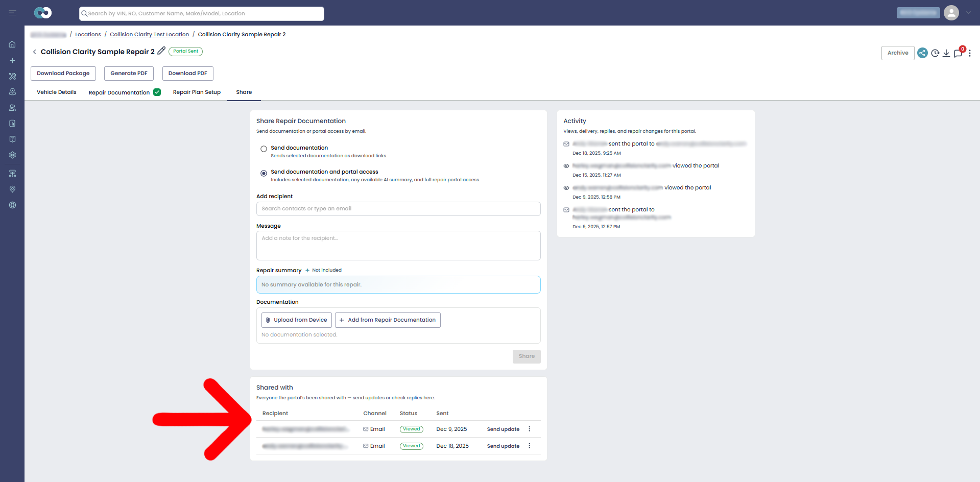
Task: Click the download arrow icon near Archive
Action: pos(946,53)
